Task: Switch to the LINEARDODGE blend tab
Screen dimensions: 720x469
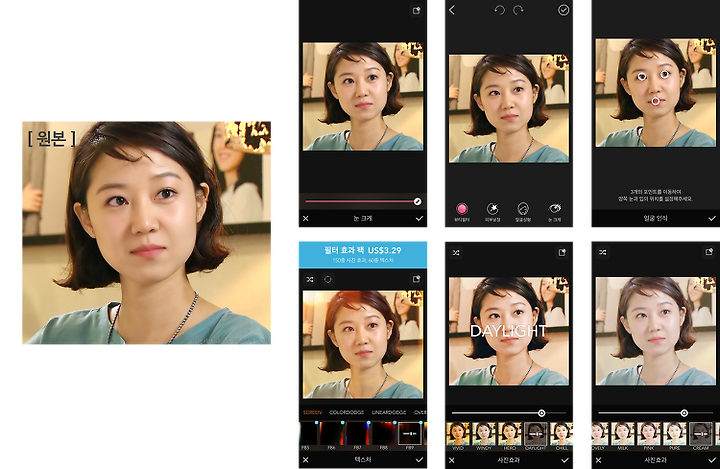Action: coord(389,412)
